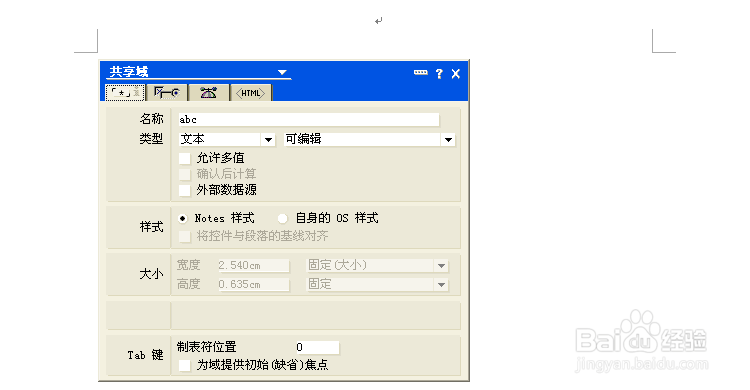Image resolution: width=750 pixels, height=390 pixels.
Task: Switch to the HTML tab
Action: 250,93
